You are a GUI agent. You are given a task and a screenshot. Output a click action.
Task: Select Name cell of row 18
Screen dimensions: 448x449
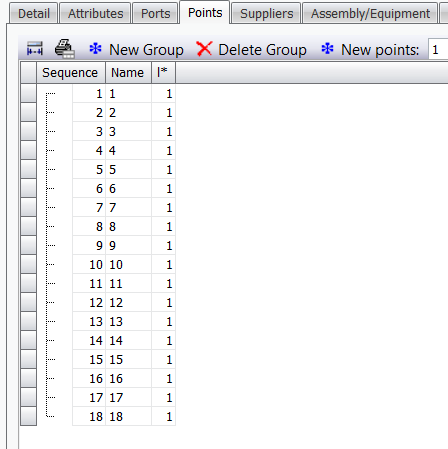click(x=129, y=416)
